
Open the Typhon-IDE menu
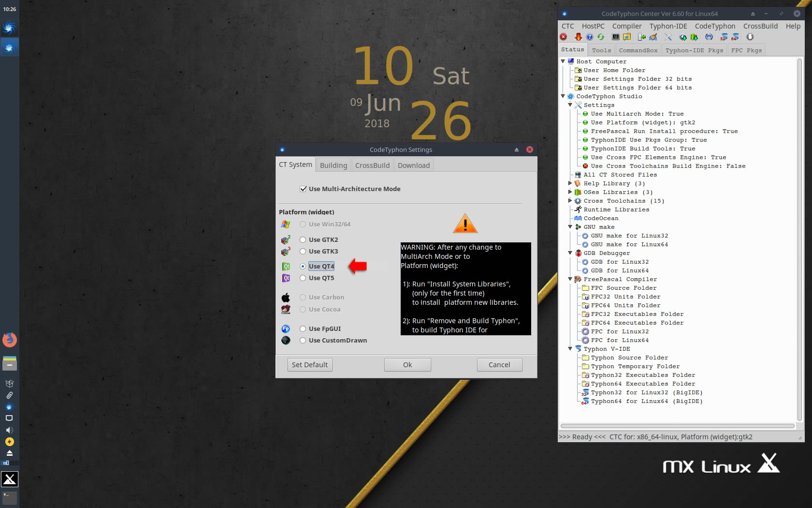668,26
